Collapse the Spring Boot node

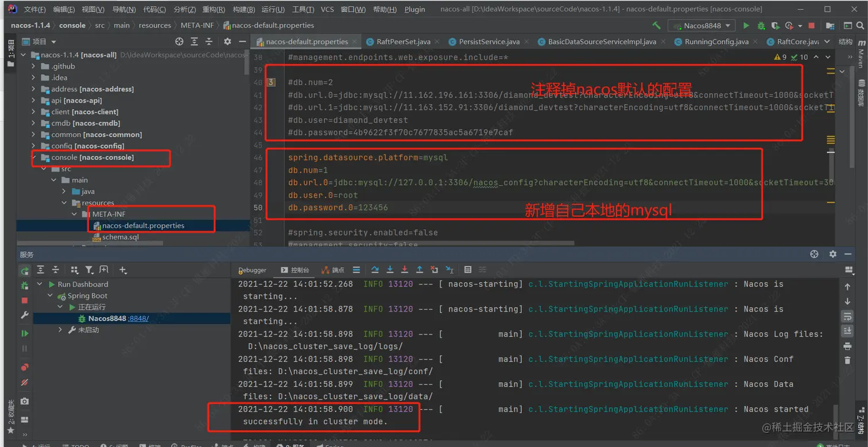(x=50, y=296)
